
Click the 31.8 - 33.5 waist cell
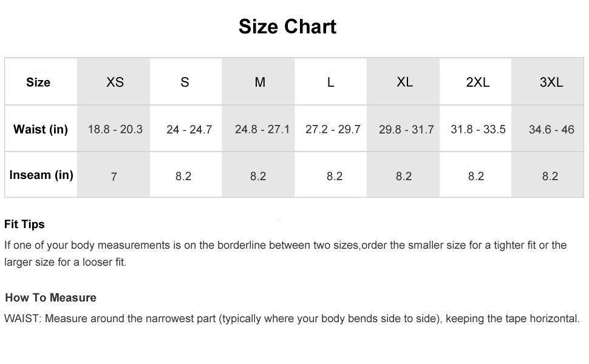(x=478, y=129)
